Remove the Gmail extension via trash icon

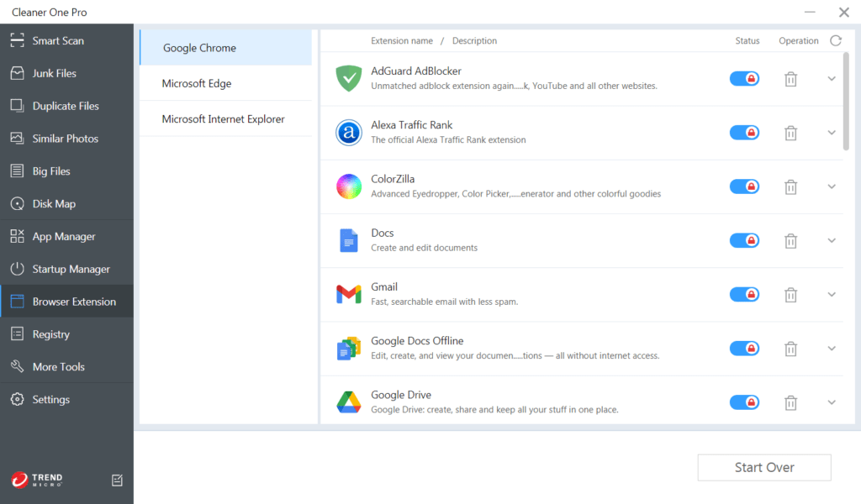(790, 295)
